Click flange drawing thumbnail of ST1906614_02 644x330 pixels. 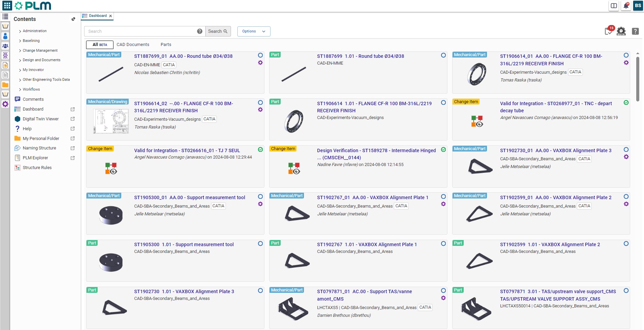(111, 121)
